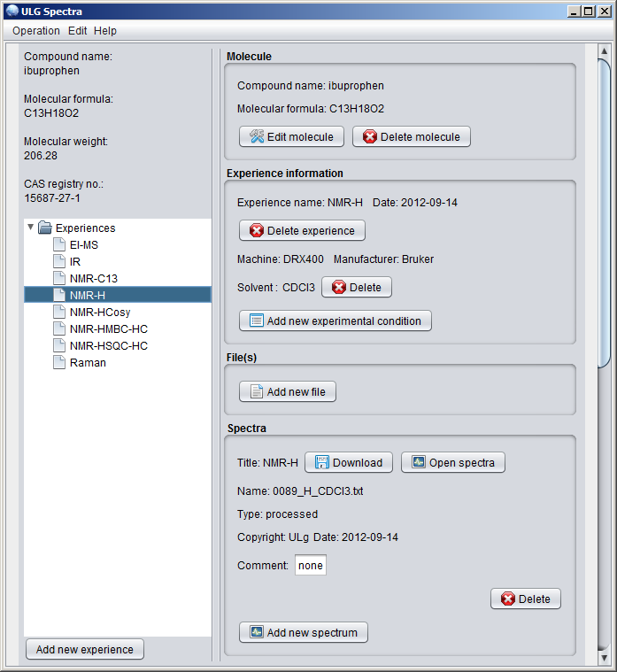
Task: Click the 'Type: processed' text
Action: click(x=277, y=514)
